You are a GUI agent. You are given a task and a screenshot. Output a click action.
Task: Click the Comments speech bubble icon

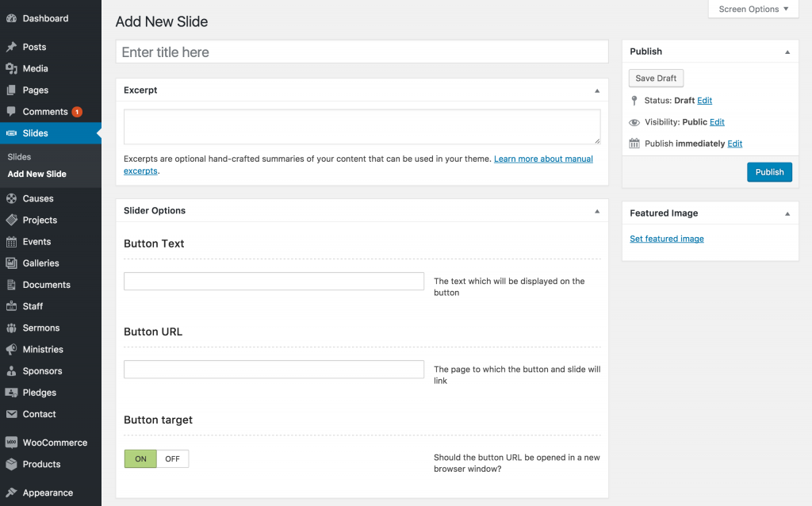point(10,111)
